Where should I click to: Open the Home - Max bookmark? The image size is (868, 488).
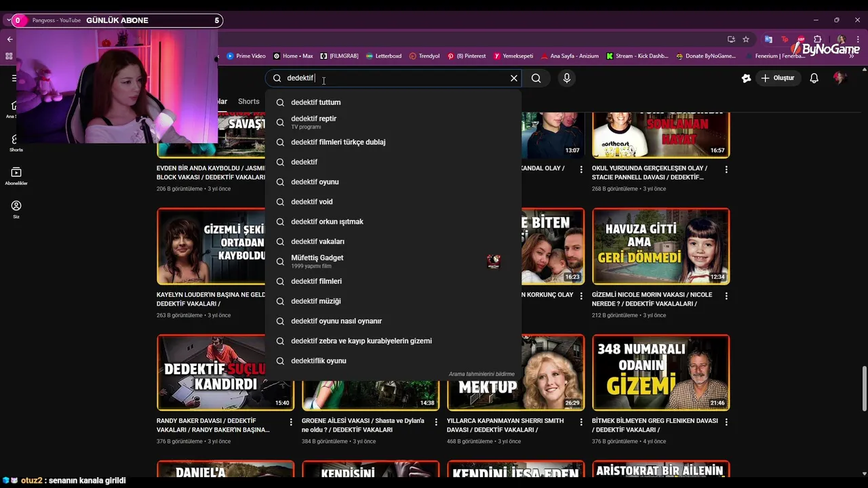293,56
